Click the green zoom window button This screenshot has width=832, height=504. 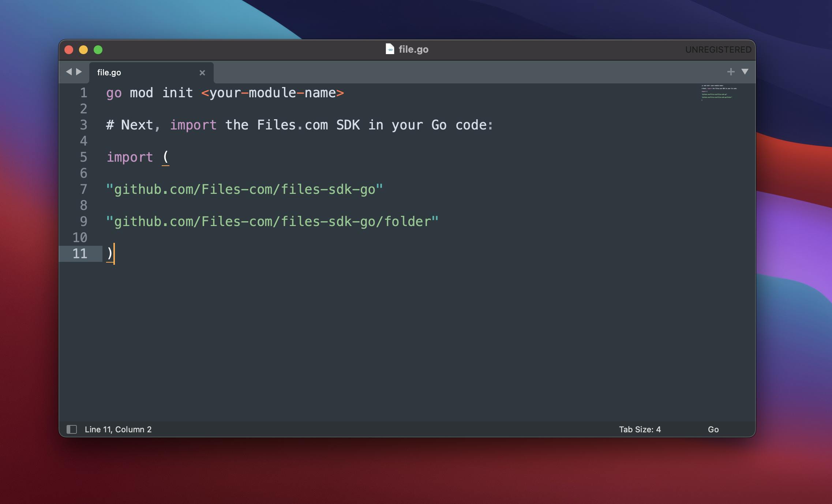click(98, 50)
